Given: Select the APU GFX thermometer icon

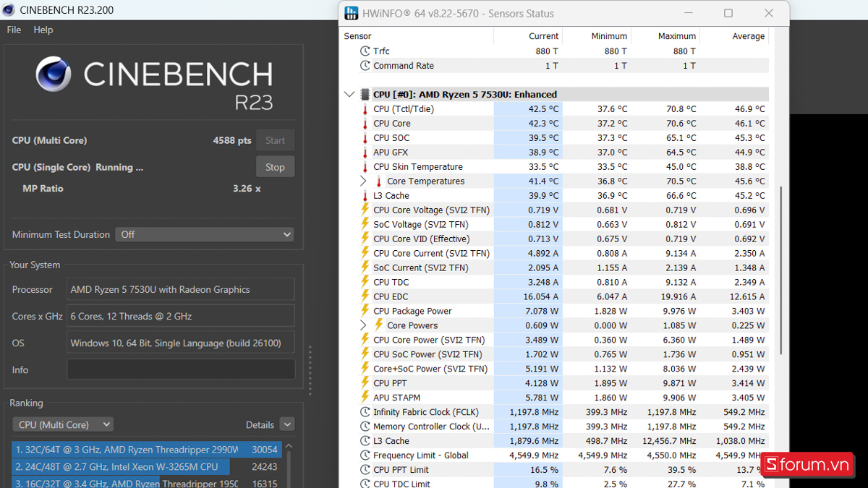Looking at the screenshot, I should 365,153.
